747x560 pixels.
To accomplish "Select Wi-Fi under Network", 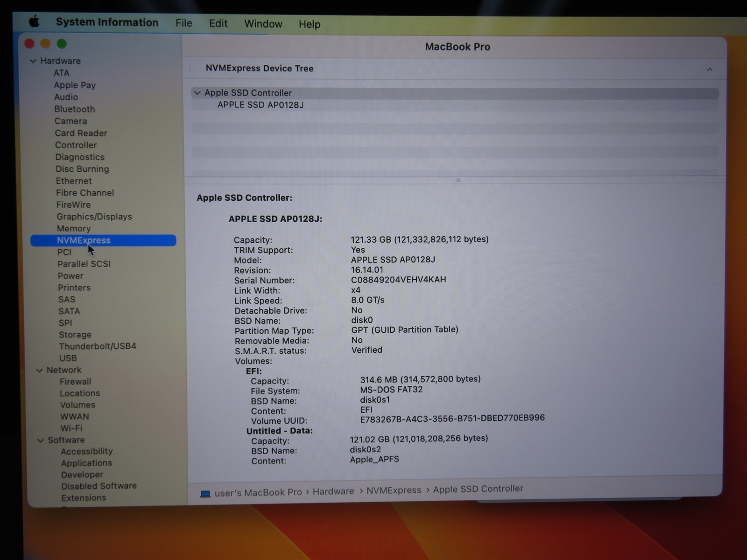I will pos(71,428).
